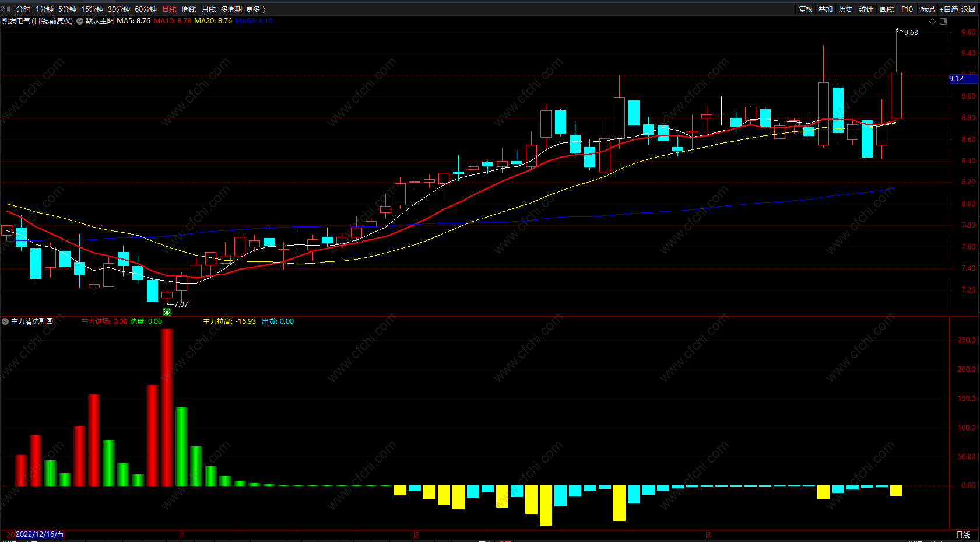Select the 5分钟 period tab
The image size is (980, 542).
click(x=67, y=9)
